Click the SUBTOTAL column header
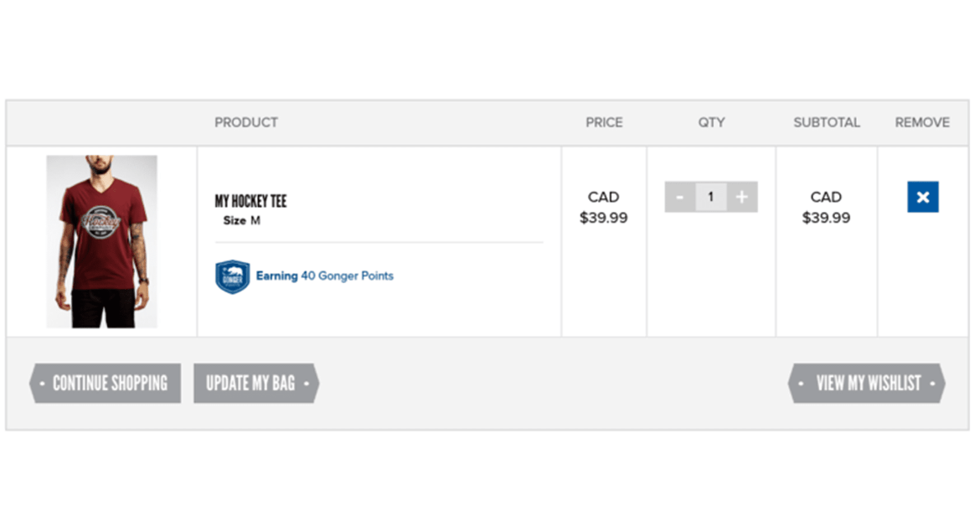Screen dimensions: 980x531 coord(827,122)
